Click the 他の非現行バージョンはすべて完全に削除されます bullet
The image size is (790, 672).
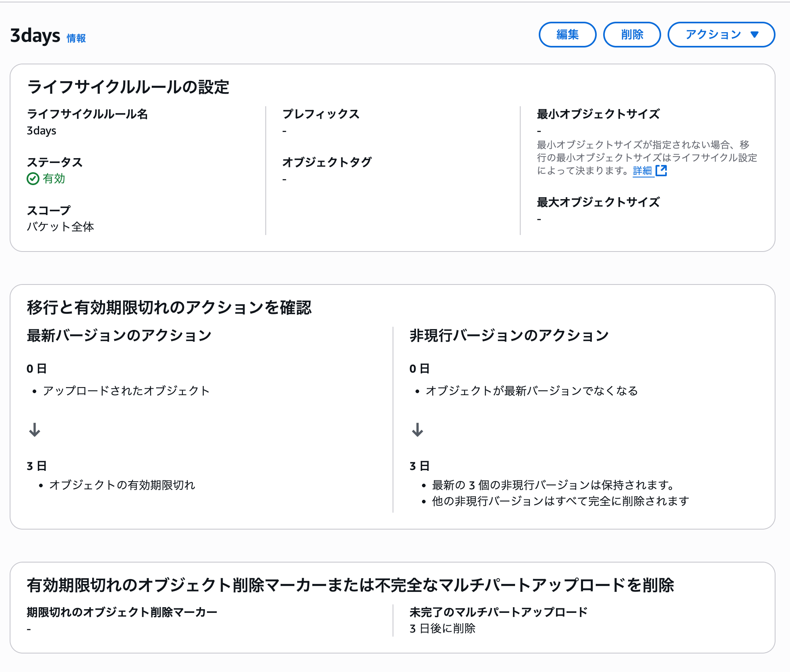560,501
